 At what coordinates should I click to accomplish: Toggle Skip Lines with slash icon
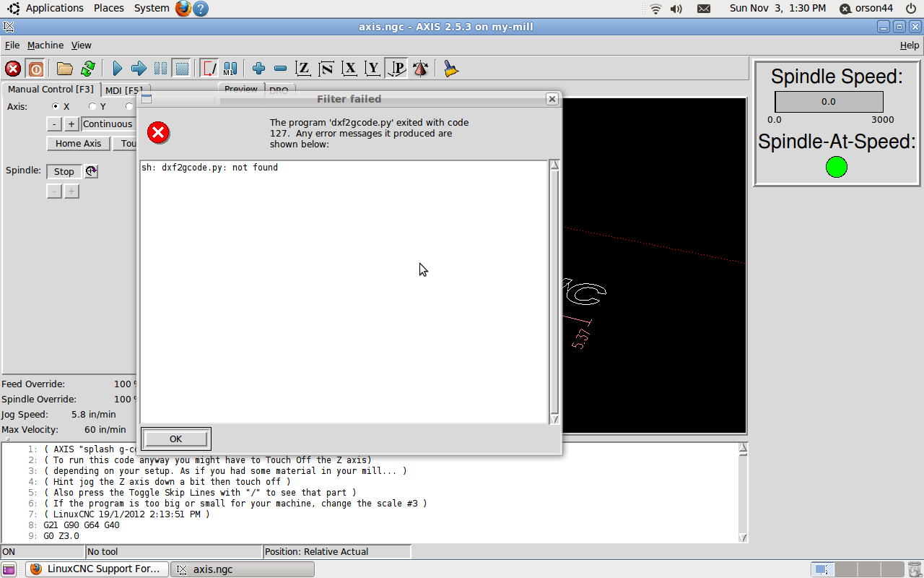click(x=209, y=69)
